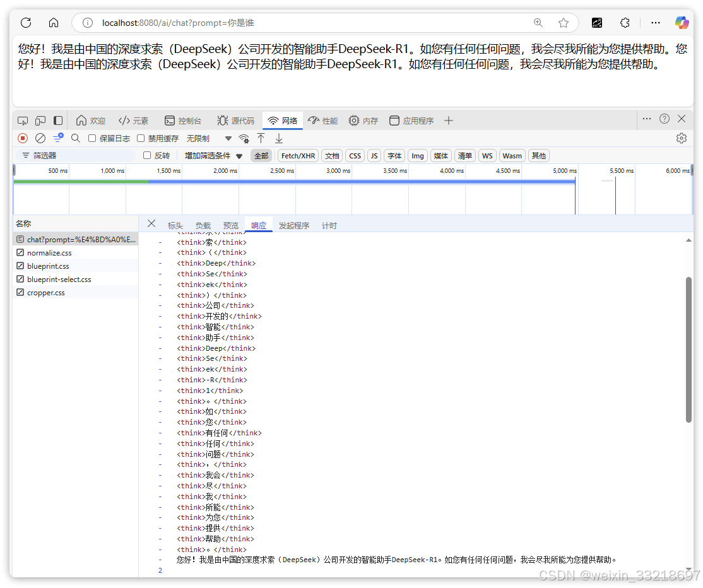
Task: Open the black extension icon in toolbar
Action: point(597,23)
